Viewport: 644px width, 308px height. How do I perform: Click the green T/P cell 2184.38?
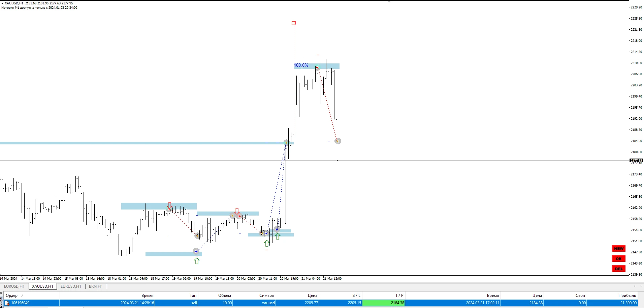383,303
